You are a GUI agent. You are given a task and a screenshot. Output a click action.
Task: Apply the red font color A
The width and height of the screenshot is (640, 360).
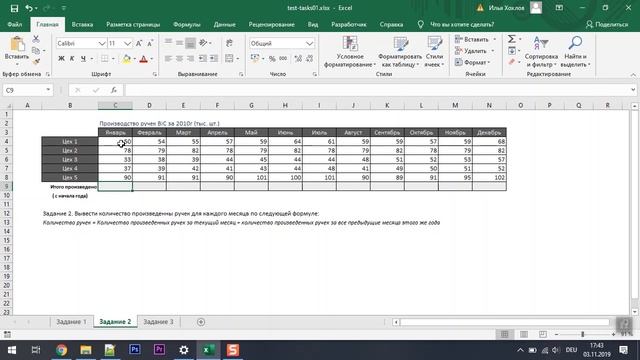point(143,59)
